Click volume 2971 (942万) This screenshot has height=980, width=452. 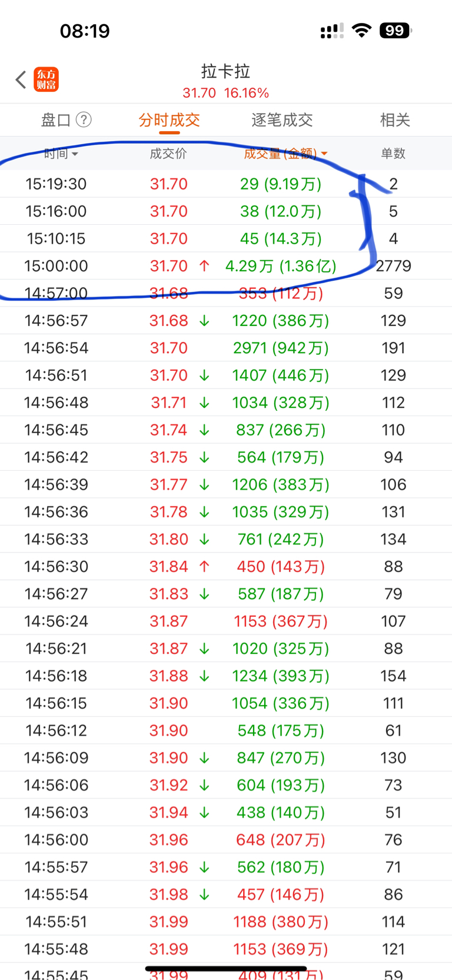coord(281,348)
